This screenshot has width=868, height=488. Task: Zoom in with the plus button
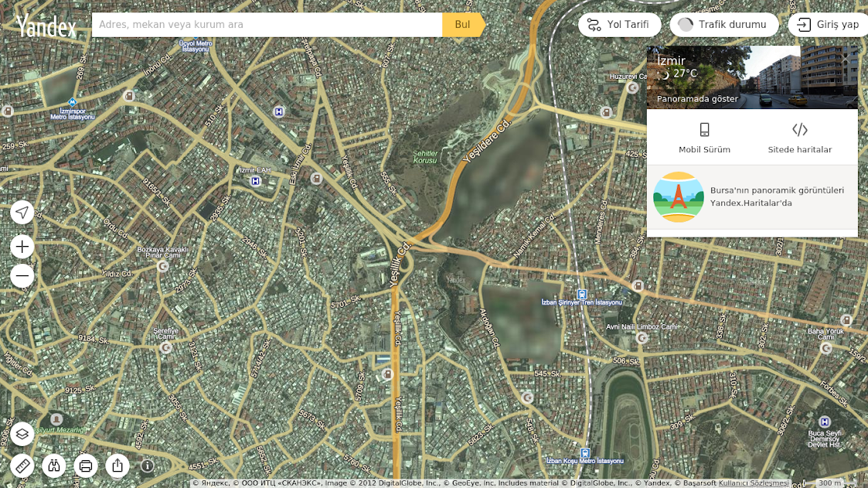point(22,247)
